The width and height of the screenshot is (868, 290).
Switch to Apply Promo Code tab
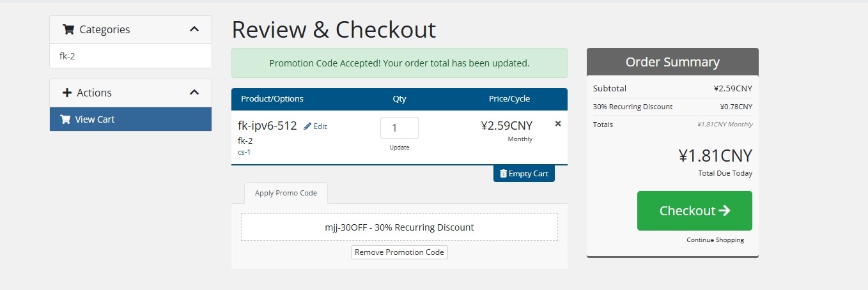pyautogui.click(x=286, y=193)
